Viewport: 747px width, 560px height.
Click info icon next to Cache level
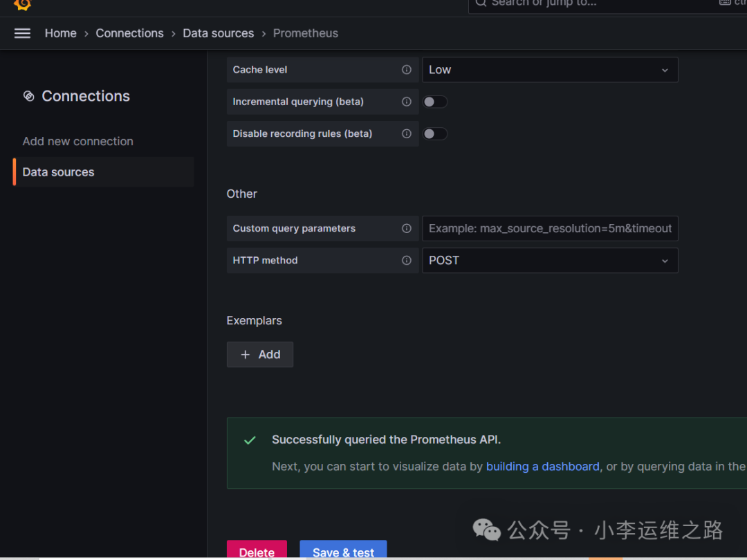pos(407,70)
